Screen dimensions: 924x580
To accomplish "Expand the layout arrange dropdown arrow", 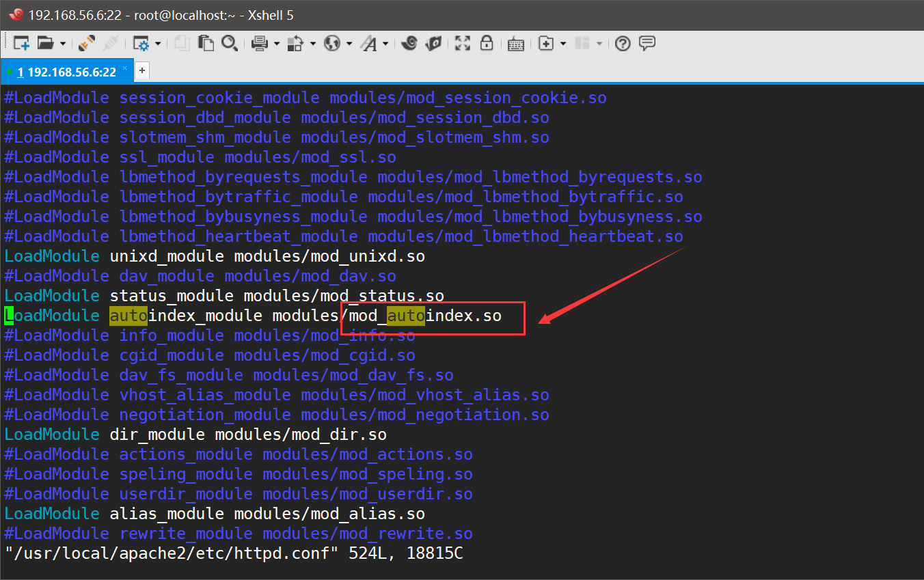I will [x=599, y=44].
